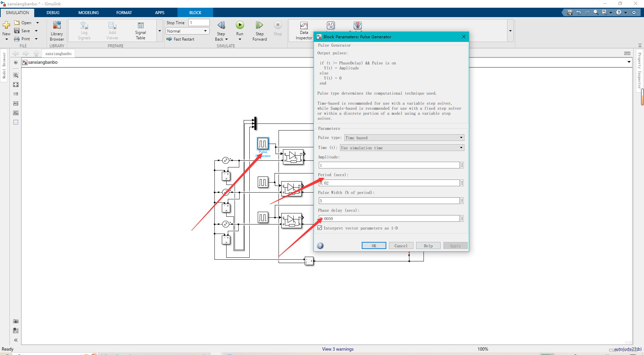Open the Pulse type dropdown
This screenshot has height=355, width=644.
pos(404,138)
